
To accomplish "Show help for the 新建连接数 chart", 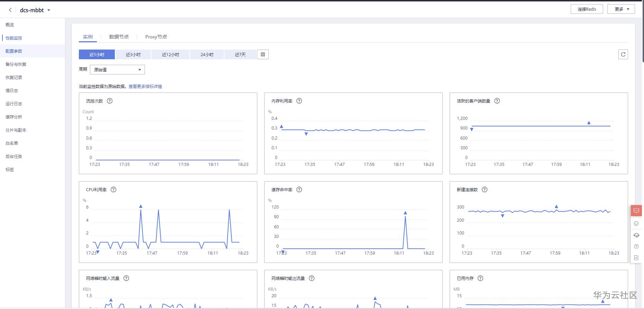I will point(485,189).
